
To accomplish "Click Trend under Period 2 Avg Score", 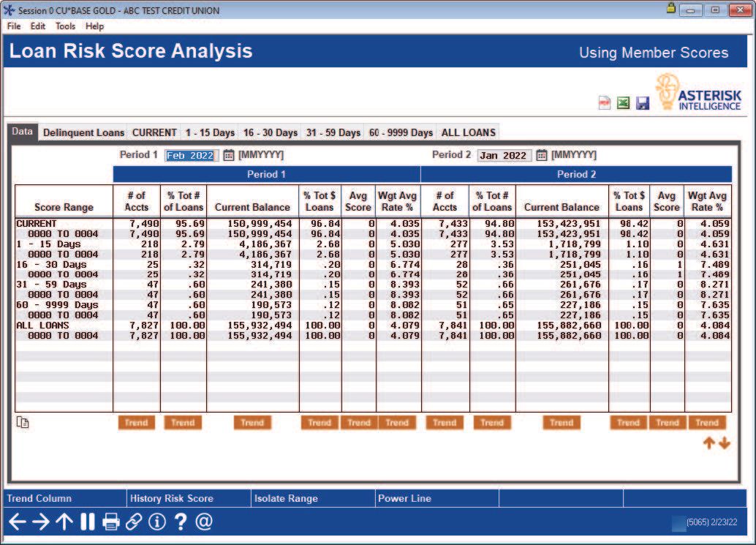I will click(668, 423).
